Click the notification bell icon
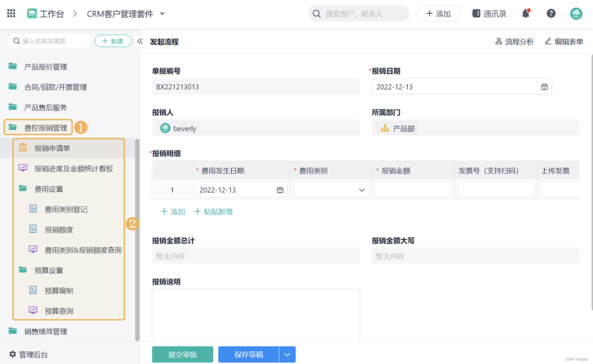 click(526, 14)
